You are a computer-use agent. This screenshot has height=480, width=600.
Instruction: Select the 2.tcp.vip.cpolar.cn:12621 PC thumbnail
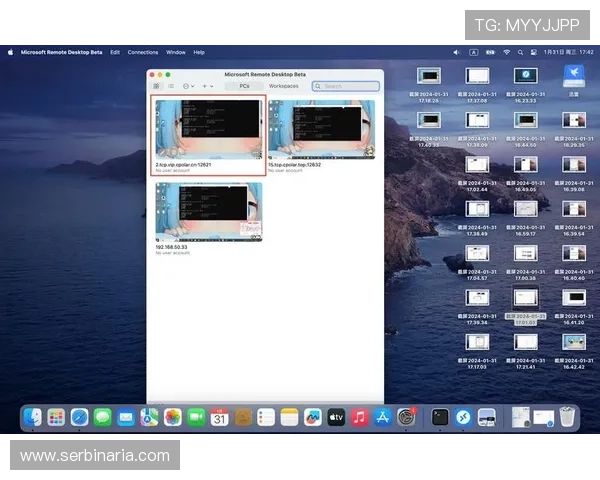coord(209,129)
